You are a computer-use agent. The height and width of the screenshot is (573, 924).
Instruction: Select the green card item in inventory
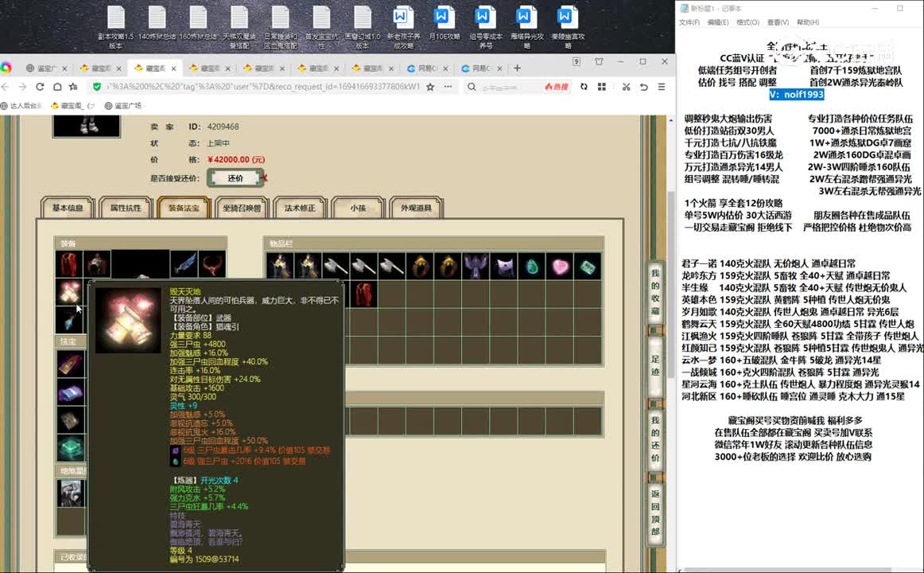point(588,266)
